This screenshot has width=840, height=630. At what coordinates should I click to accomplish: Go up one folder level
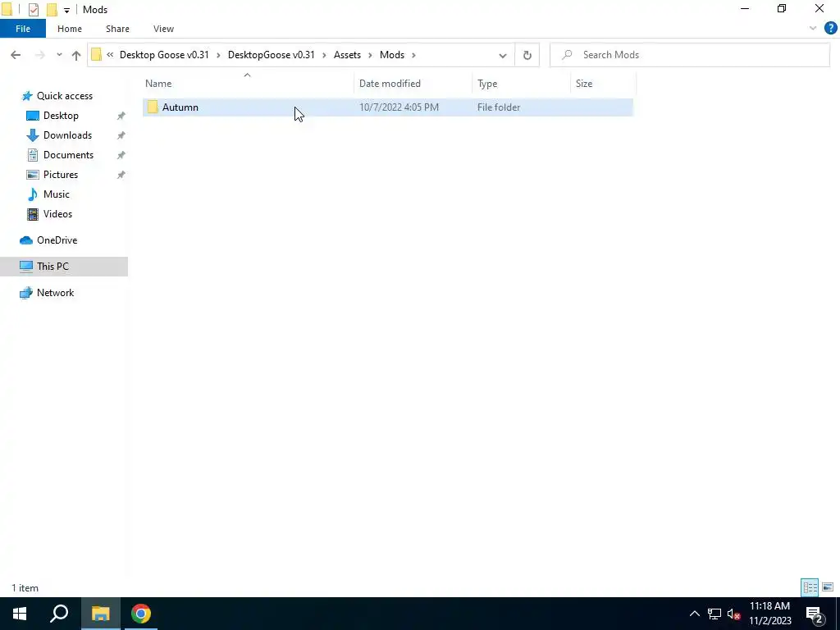[76, 55]
